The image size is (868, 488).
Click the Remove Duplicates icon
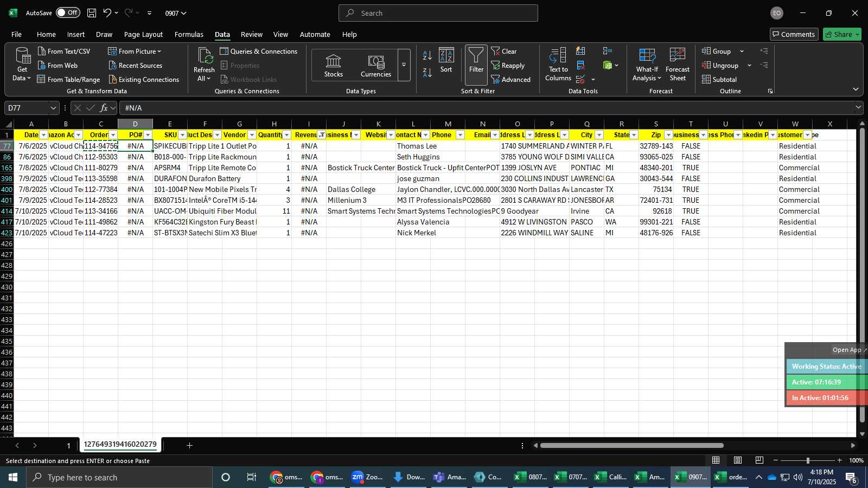click(580, 65)
